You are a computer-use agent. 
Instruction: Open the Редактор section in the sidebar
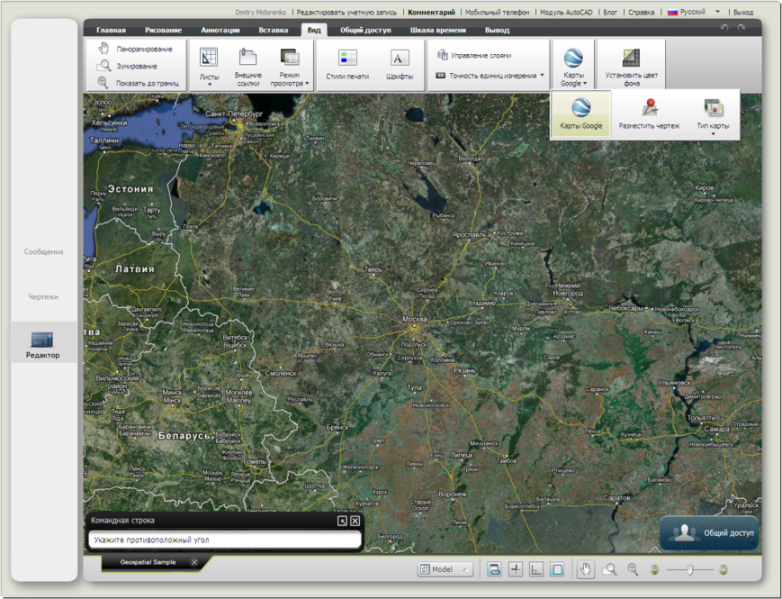click(x=43, y=343)
